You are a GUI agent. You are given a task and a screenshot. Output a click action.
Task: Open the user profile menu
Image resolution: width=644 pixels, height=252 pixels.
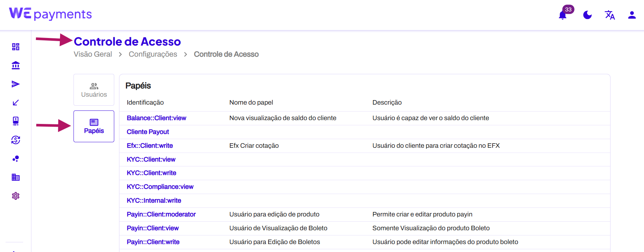632,15
